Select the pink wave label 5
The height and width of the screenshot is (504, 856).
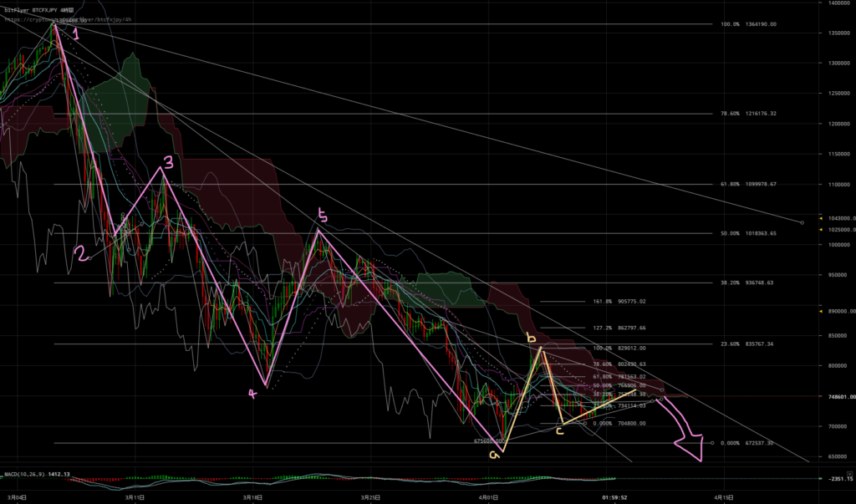323,218
